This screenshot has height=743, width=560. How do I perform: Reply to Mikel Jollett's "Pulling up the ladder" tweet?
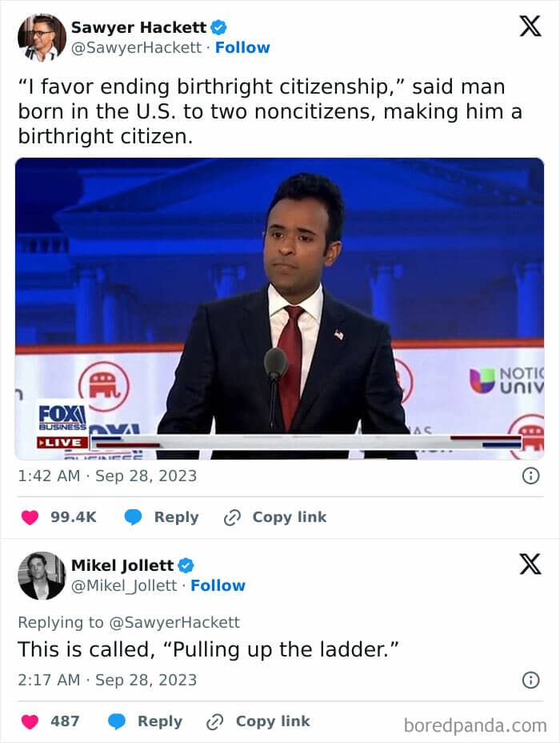tap(145, 721)
